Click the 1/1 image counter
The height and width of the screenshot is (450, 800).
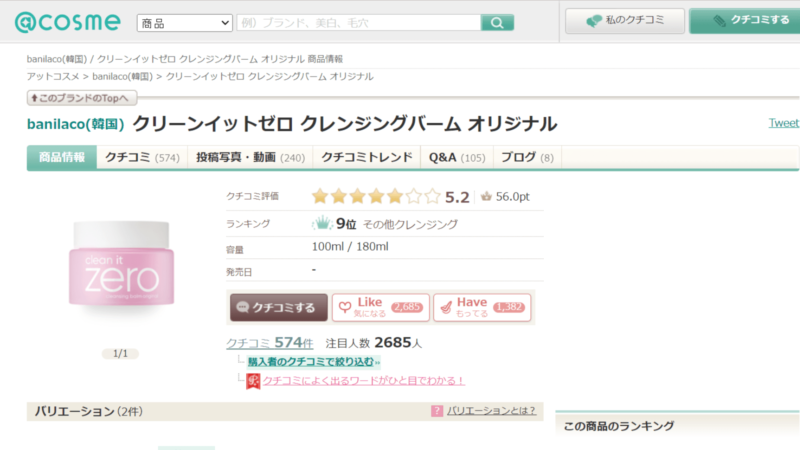pyautogui.click(x=120, y=354)
